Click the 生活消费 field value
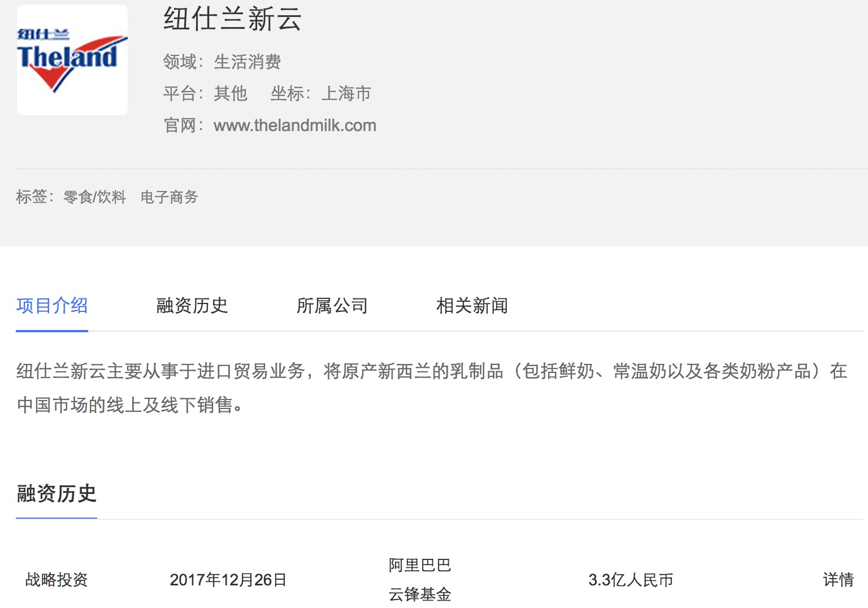 pyautogui.click(x=248, y=62)
